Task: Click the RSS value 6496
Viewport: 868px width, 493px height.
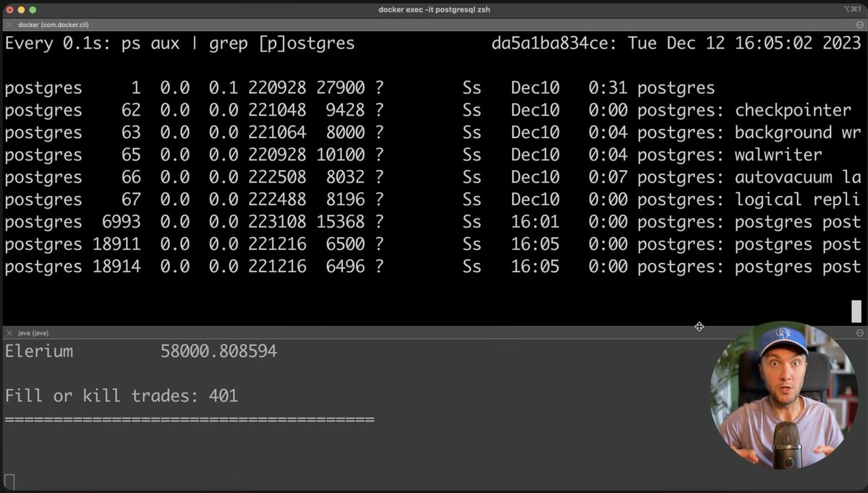Action: (346, 267)
